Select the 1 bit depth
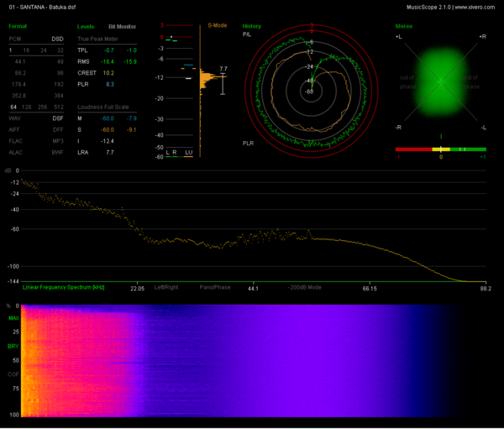The width and height of the screenshot is (504, 429). click(11, 50)
